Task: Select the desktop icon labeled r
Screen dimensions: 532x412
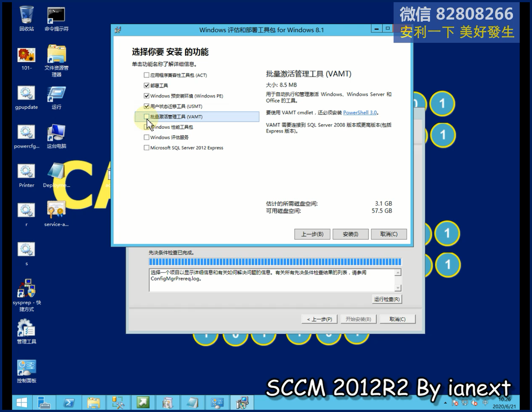Action: (x=26, y=215)
